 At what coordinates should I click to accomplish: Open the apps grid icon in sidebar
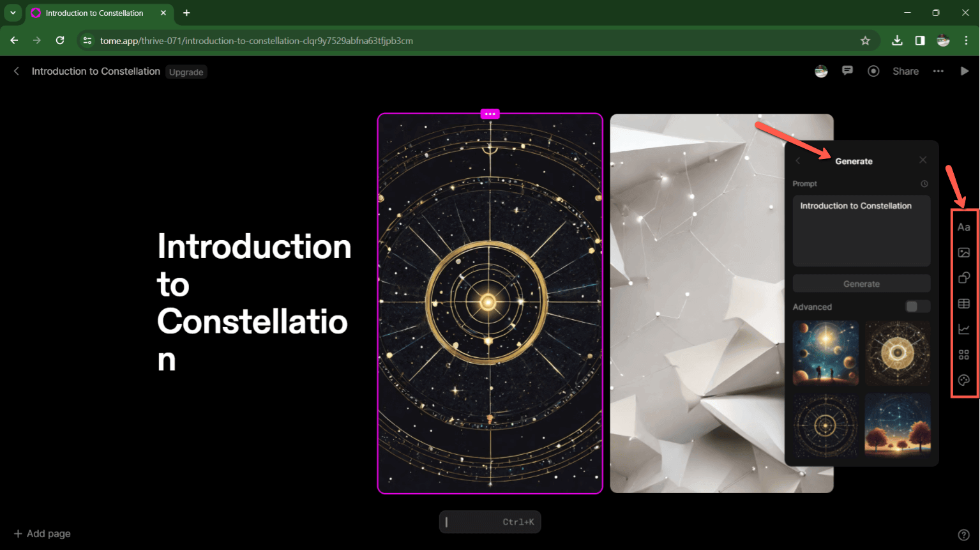pos(964,354)
